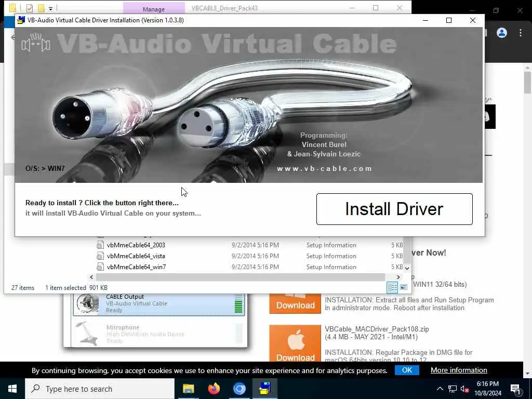
Task: Click the Explorer horizontal scrollbar track
Action: click(240, 277)
